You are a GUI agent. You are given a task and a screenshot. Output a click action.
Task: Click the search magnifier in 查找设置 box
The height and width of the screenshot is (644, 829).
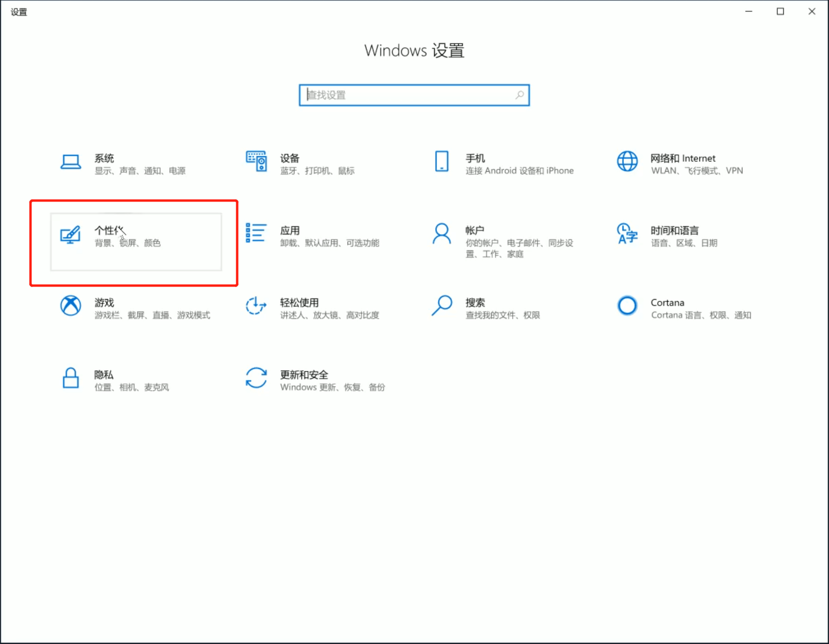519,95
